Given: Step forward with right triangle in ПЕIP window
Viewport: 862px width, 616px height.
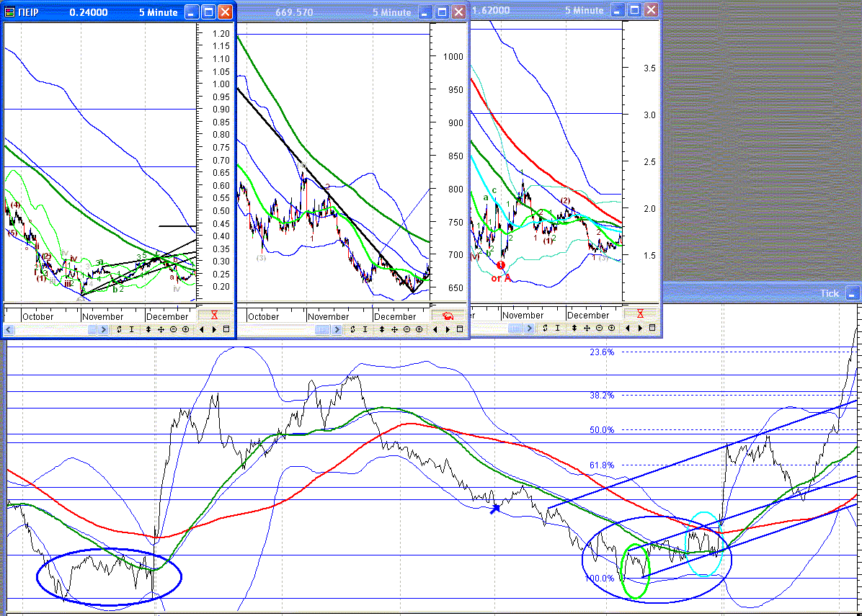Looking at the screenshot, I should click(x=214, y=330).
